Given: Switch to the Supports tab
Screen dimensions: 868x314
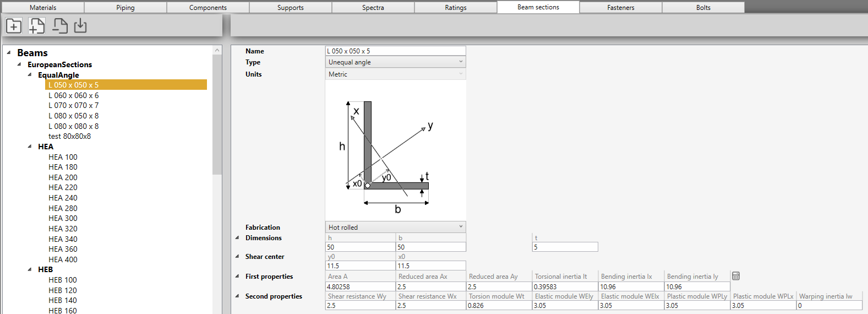Looking at the screenshot, I should pos(291,8).
